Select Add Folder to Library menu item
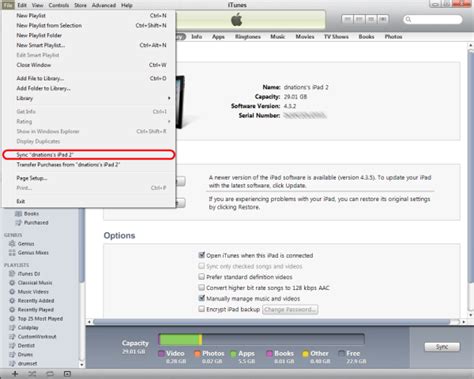The image size is (474, 379). point(89,88)
